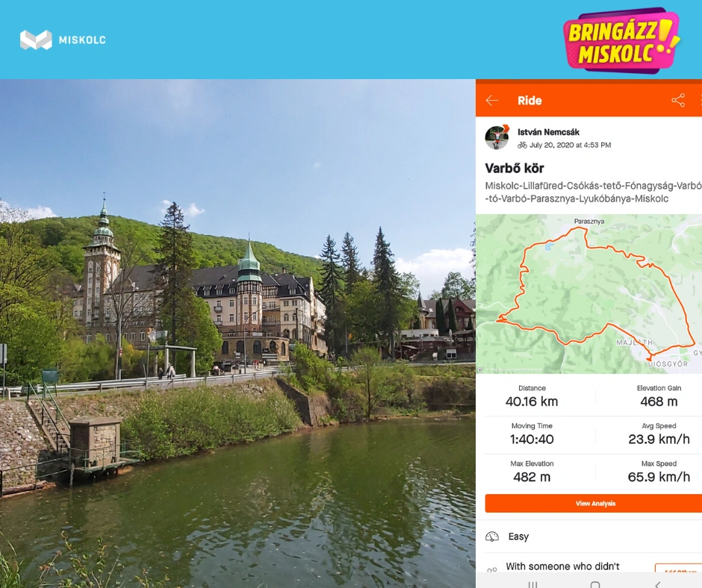Tap the Android recent apps icon
Viewport: 702px width, 588px height.
(x=532, y=584)
